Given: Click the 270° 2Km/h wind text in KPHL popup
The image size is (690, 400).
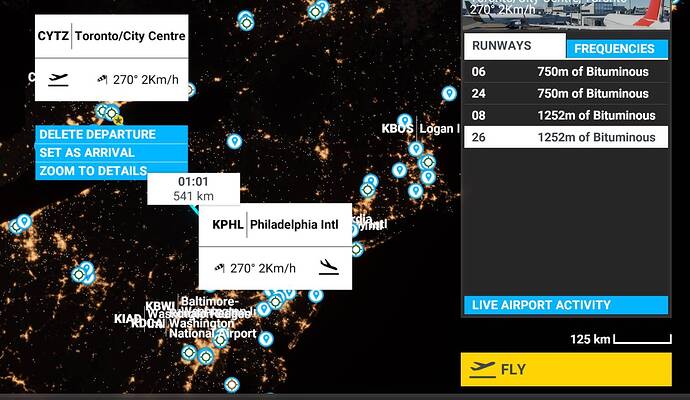Looking at the screenshot, I should (x=263, y=268).
